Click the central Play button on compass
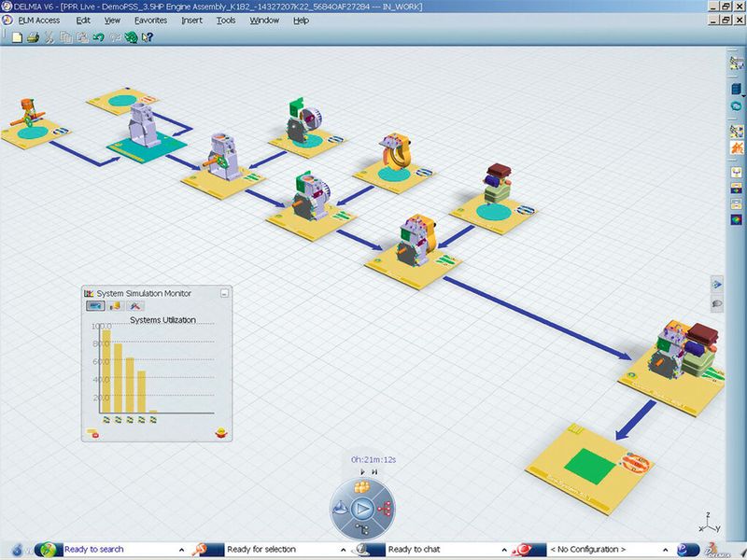747x560 pixels. [x=362, y=510]
